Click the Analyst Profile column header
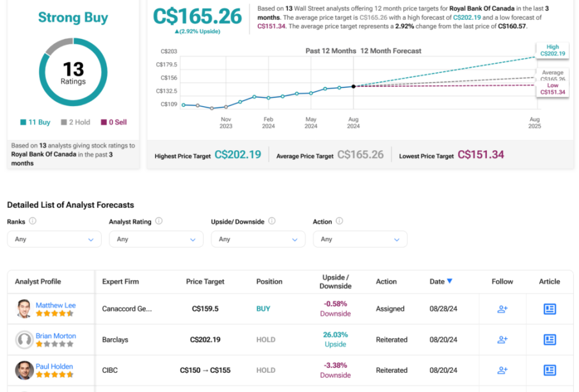This screenshot has width=579, height=392. coord(38,281)
